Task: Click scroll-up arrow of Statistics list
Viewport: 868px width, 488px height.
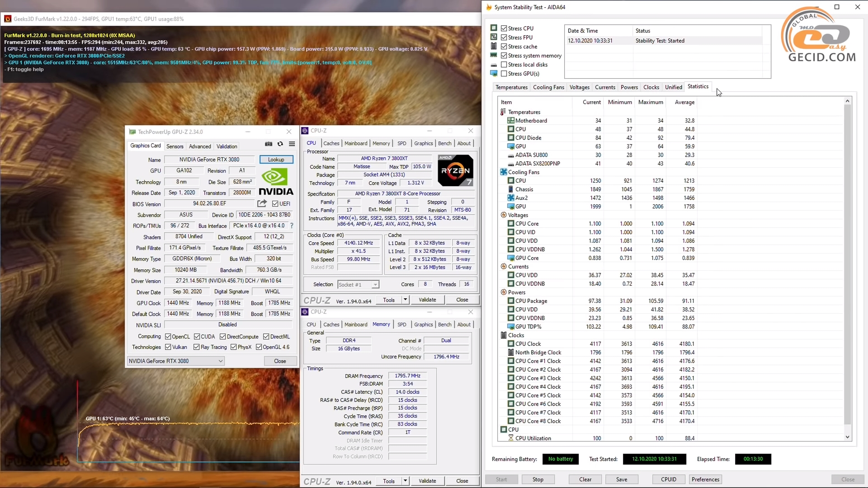Action: [x=848, y=101]
